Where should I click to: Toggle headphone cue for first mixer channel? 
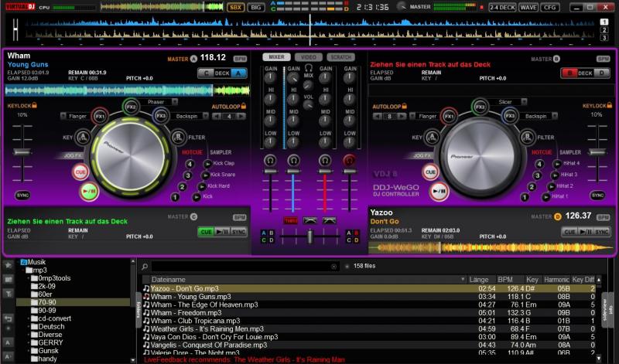pos(270,161)
